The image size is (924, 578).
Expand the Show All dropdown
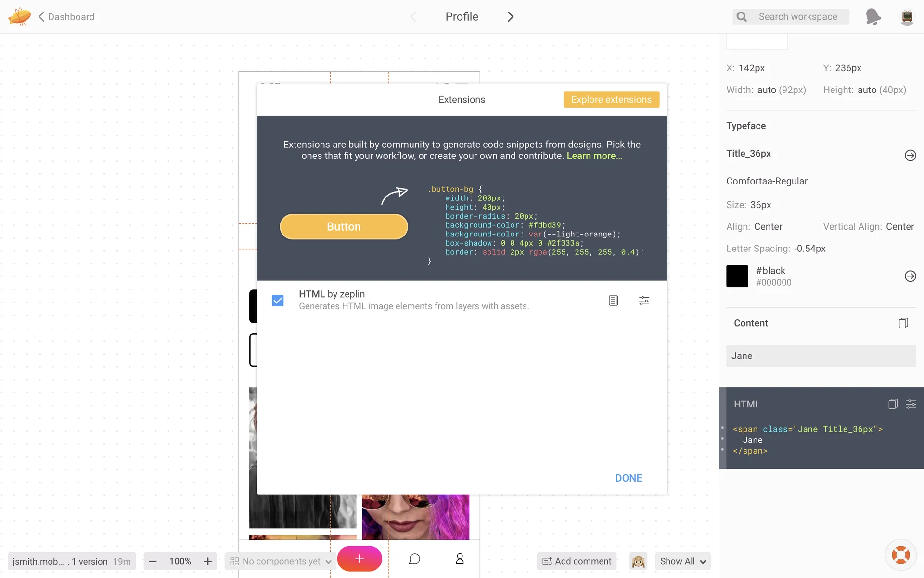[682, 561]
